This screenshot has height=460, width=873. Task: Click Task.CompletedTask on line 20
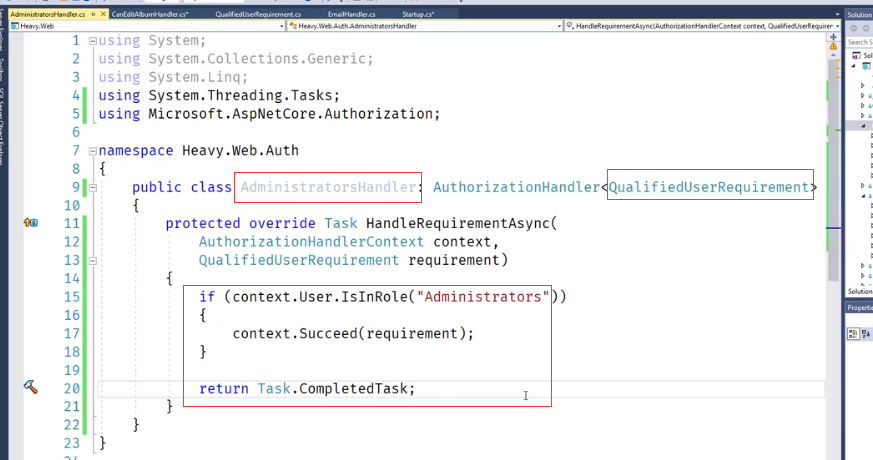333,388
